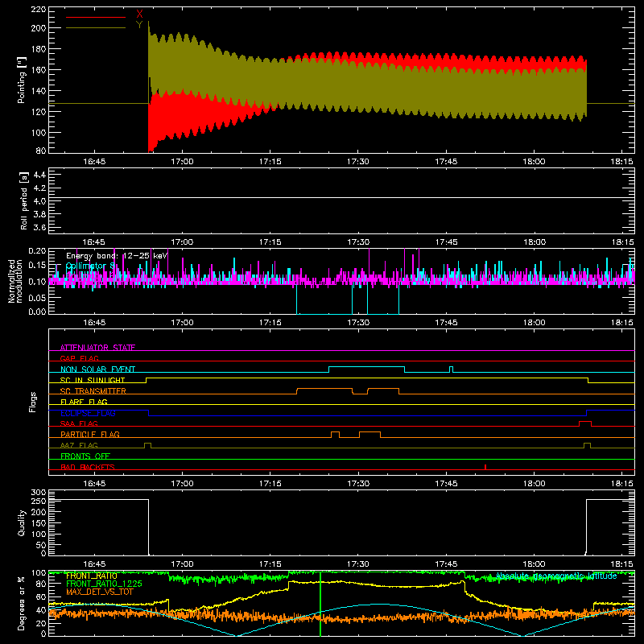Click the 4.0 tick on Roll period axis
The image size is (644, 644).
click(39, 201)
